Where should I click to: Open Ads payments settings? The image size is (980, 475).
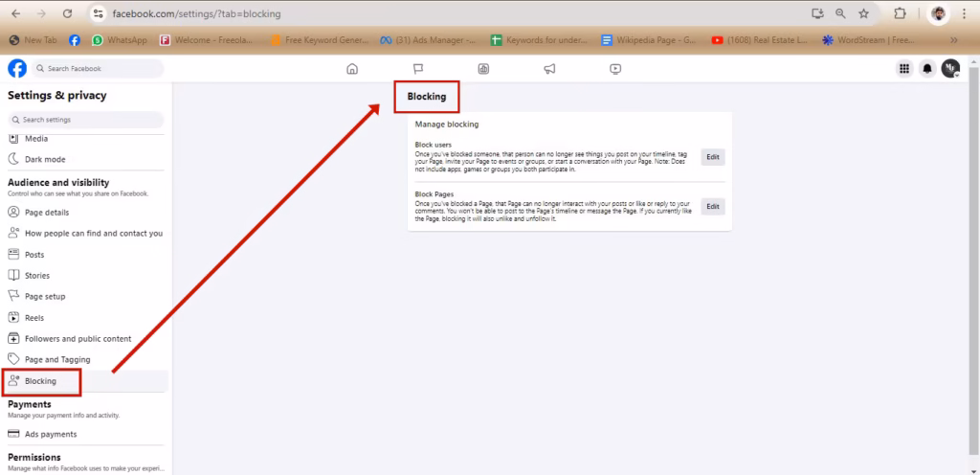[86, 434]
